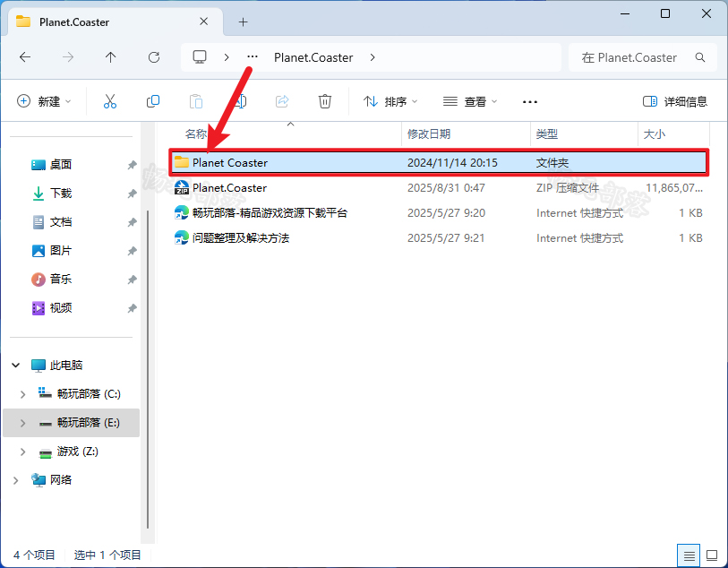Click the 问题整理及解决方法 shortcut icon
The height and width of the screenshot is (568, 728).
coord(182,237)
